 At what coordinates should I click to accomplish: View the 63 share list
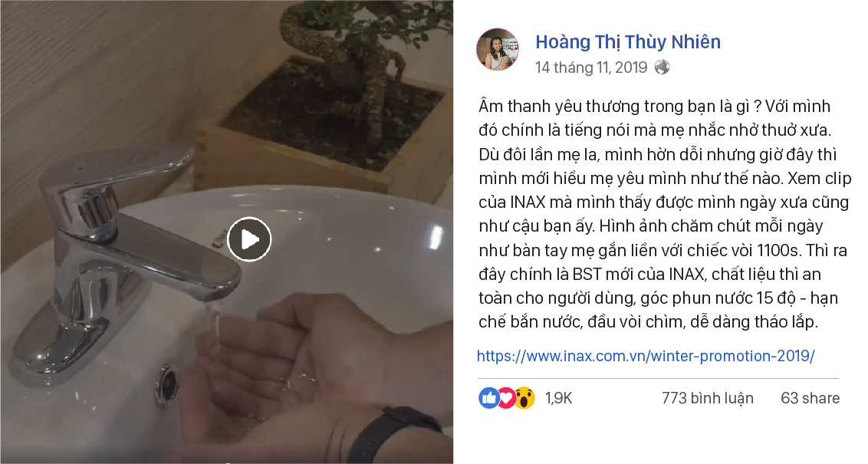pos(810,398)
